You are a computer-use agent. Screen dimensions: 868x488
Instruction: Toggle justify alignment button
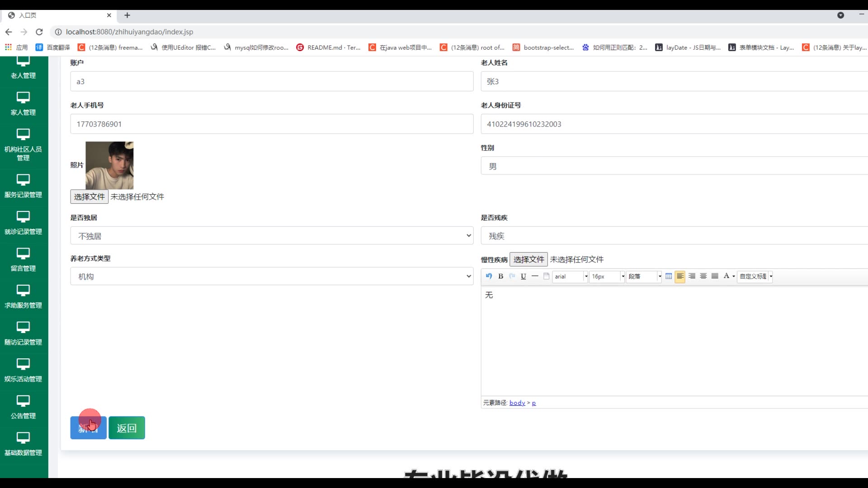tap(715, 276)
